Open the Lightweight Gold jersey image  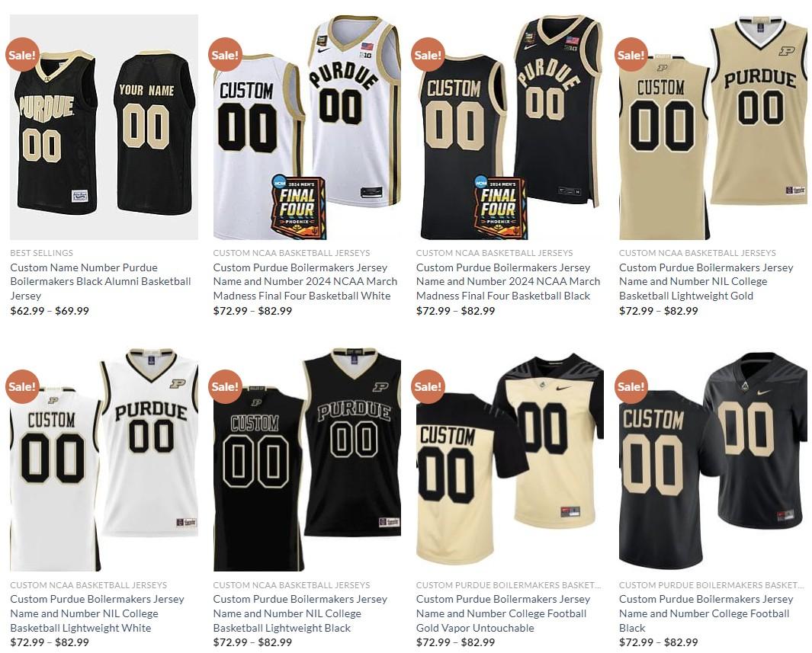[x=713, y=126]
